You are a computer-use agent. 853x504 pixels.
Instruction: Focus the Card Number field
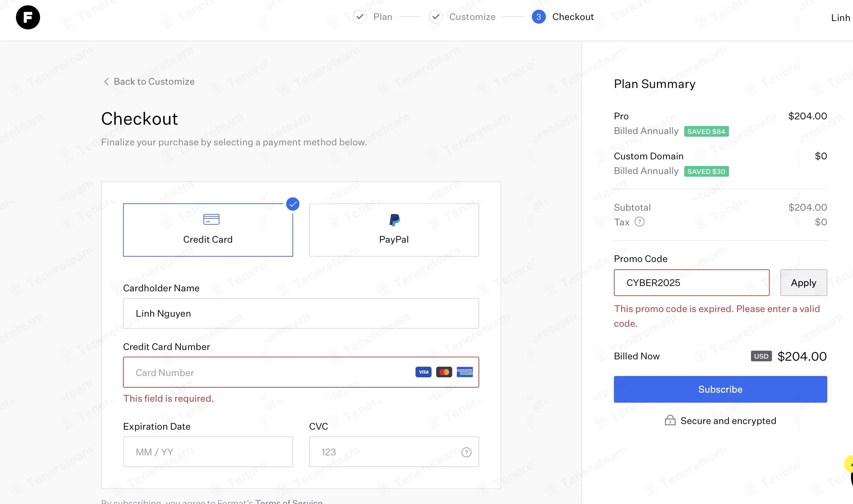[301, 372]
